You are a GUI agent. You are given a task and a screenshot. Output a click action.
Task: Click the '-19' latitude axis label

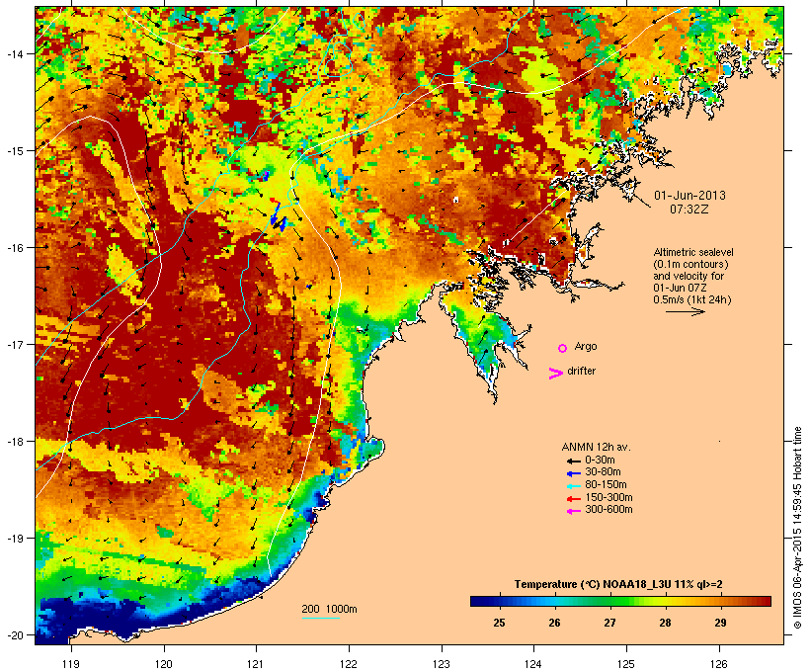click(14, 539)
